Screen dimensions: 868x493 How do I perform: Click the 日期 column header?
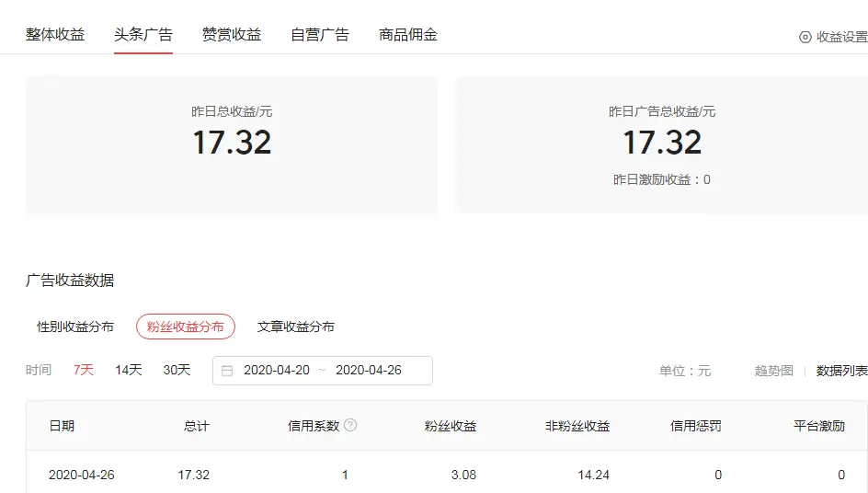point(62,426)
